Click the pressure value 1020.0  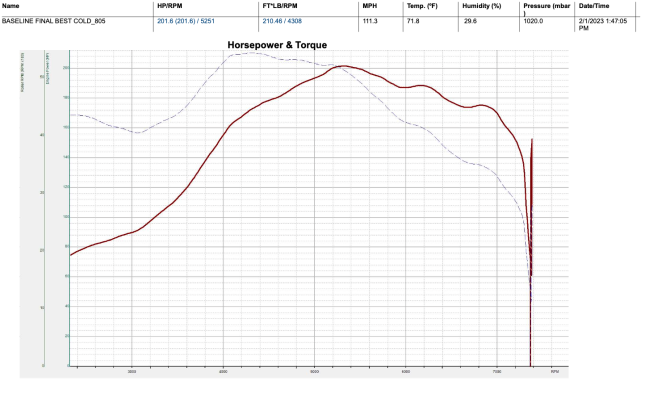[533, 21]
